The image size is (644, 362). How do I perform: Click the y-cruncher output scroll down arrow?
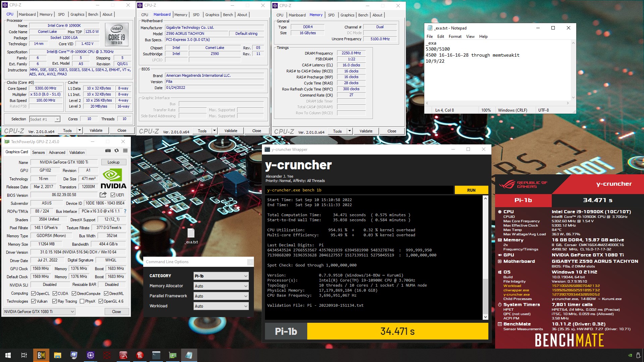[x=485, y=317]
